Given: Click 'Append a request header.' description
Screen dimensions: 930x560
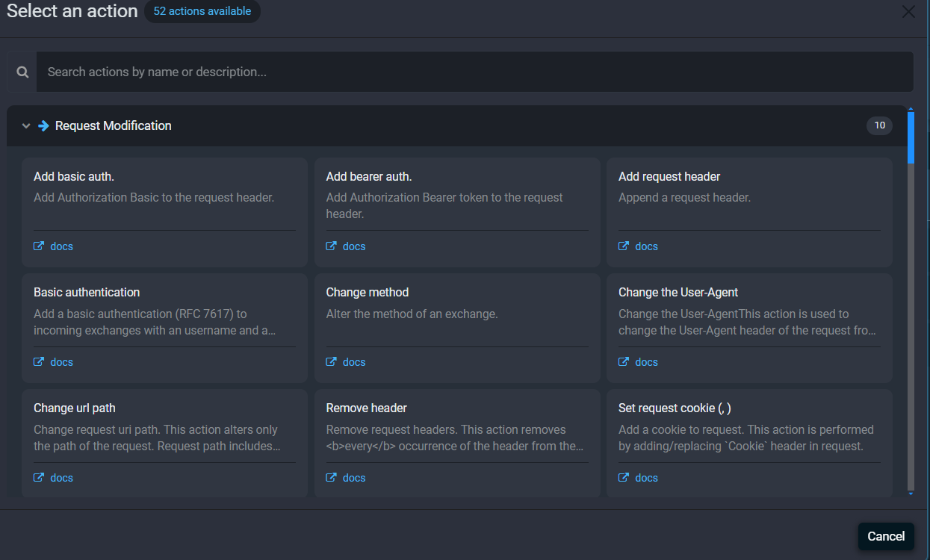Looking at the screenshot, I should [684, 198].
